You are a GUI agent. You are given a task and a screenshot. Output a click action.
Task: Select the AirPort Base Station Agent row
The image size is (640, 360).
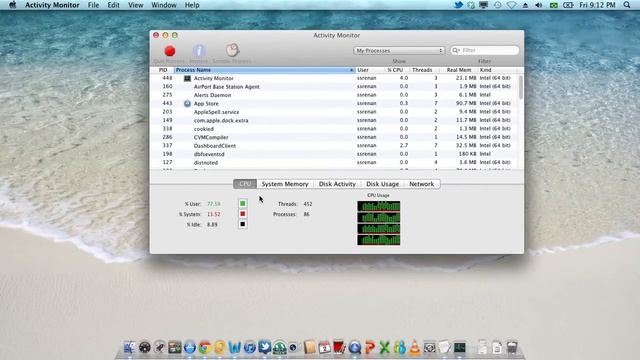(x=334, y=87)
